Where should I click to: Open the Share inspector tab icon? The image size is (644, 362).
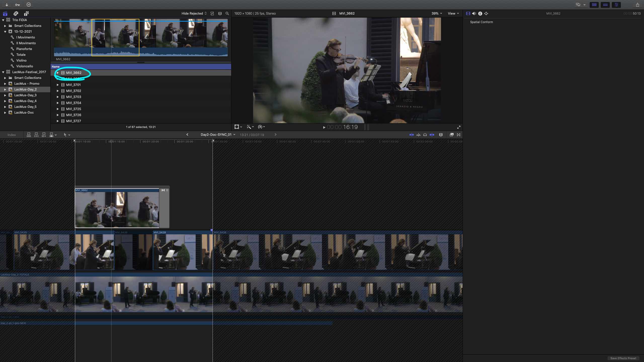(x=486, y=13)
